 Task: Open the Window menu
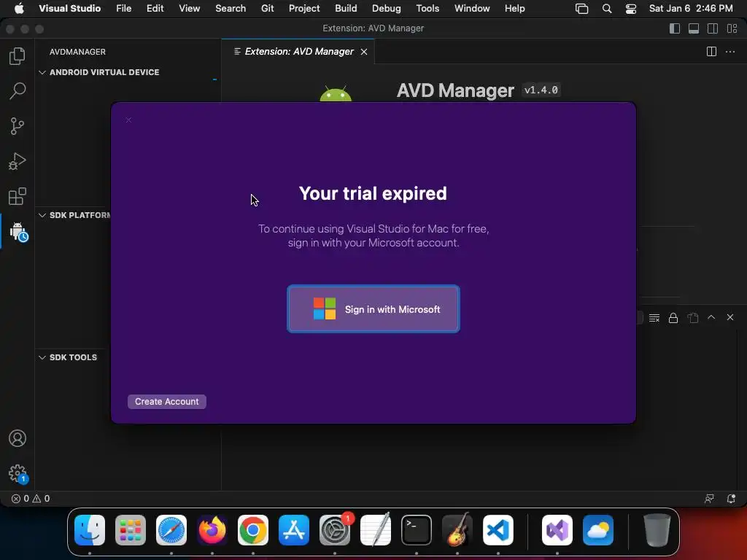tap(472, 9)
